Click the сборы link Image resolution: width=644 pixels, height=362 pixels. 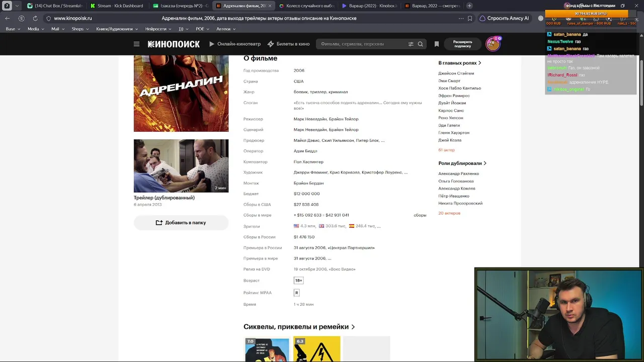(420, 215)
